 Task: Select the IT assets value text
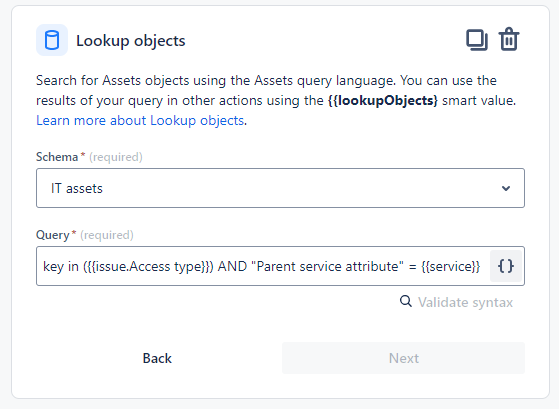pos(77,188)
